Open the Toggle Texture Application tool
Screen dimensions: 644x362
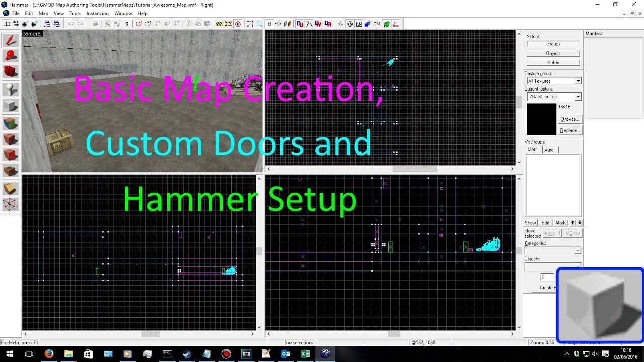(x=11, y=122)
